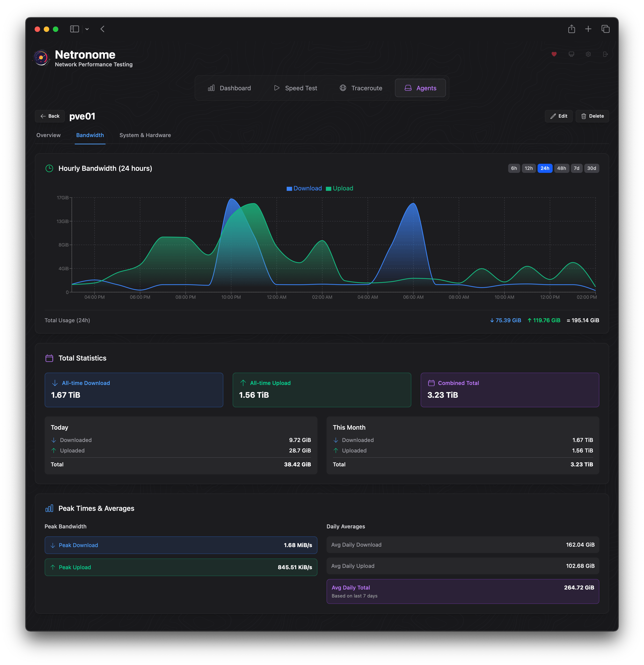Show tab overview icon
The width and height of the screenshot is (644, 665).
605,29
